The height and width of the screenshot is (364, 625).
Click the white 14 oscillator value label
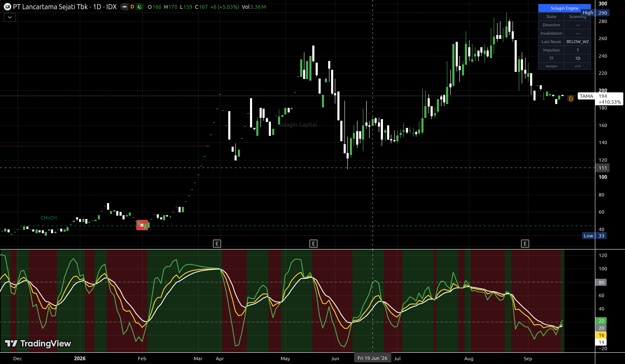click(601, 342)
